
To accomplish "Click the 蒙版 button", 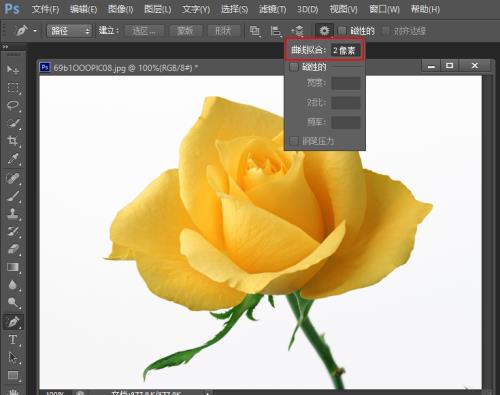I will click(185, 31).
